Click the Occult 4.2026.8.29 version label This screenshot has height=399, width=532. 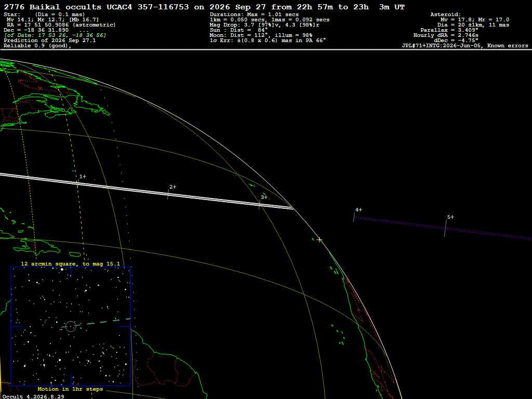(x=33, y=396)
